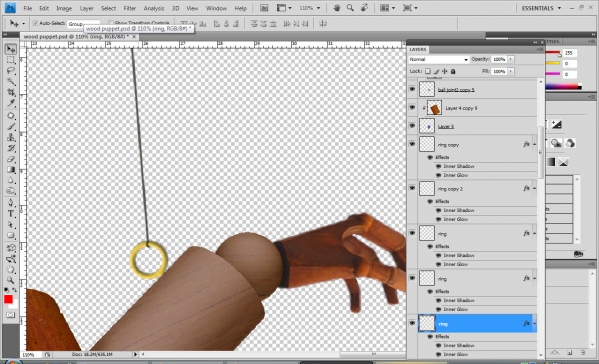Image resolution: width=599 pixels, height=364 pixels.
Task: Collapse effects of ring copy layer
Action: tap(534, 145)
